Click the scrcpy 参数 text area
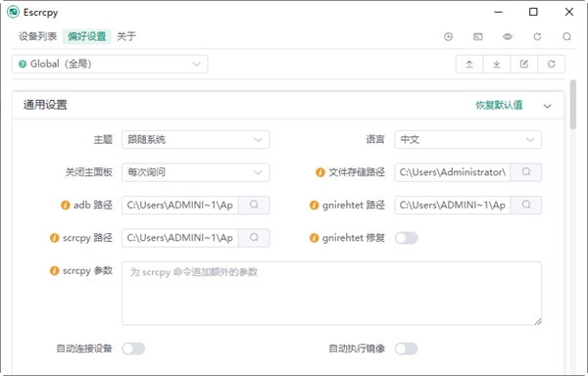The height and width of the screenshot is (376, 588). (x=331, y=293)
